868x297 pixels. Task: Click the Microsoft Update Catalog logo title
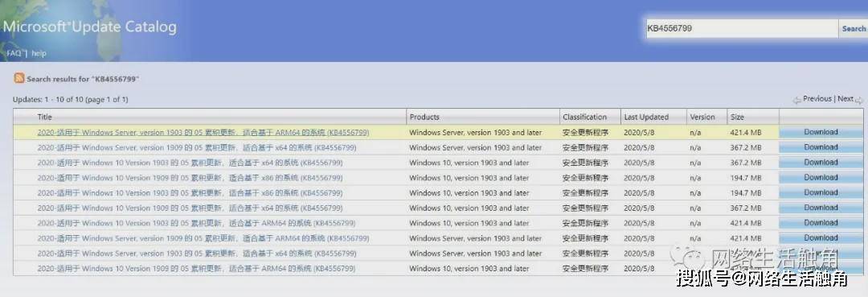pyautogui.click(x=90, y=27)
